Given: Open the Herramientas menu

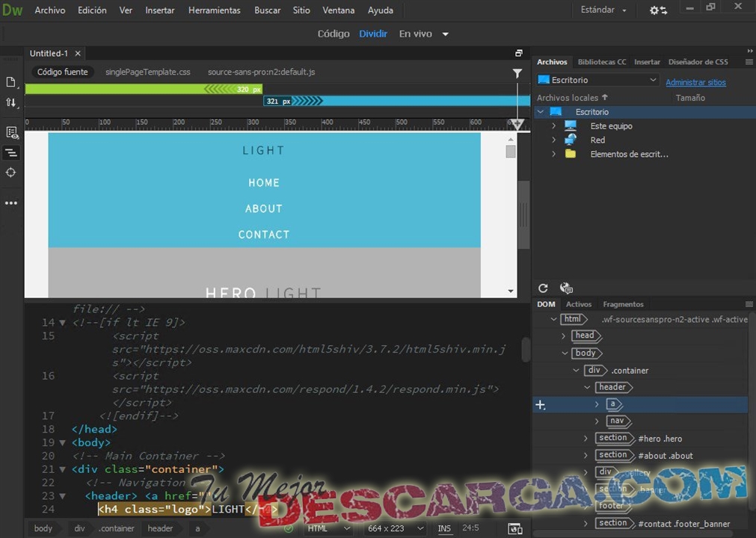Looking at the screenshot, I should [214, 10].
